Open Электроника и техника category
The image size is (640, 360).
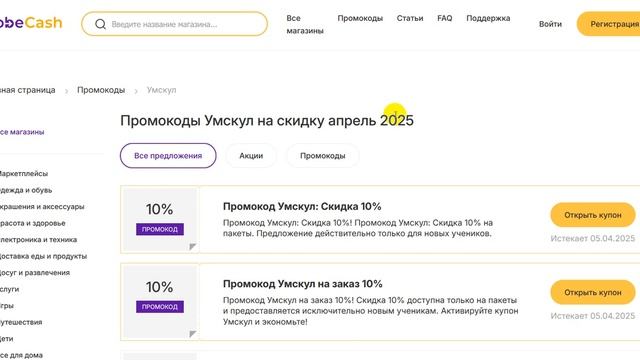[x=38, y=240]
